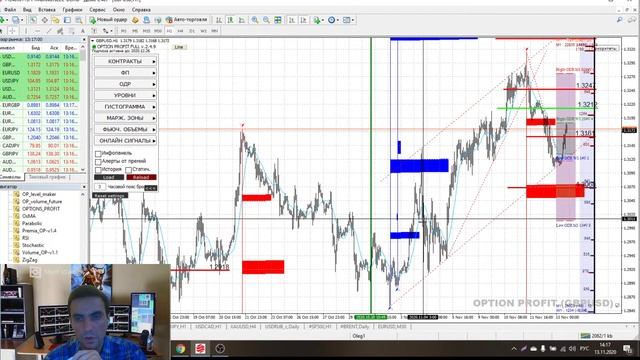The width and height of the screenshot is (640, 360).
Task: Open the templates toolbar icon
Action: 348,20
